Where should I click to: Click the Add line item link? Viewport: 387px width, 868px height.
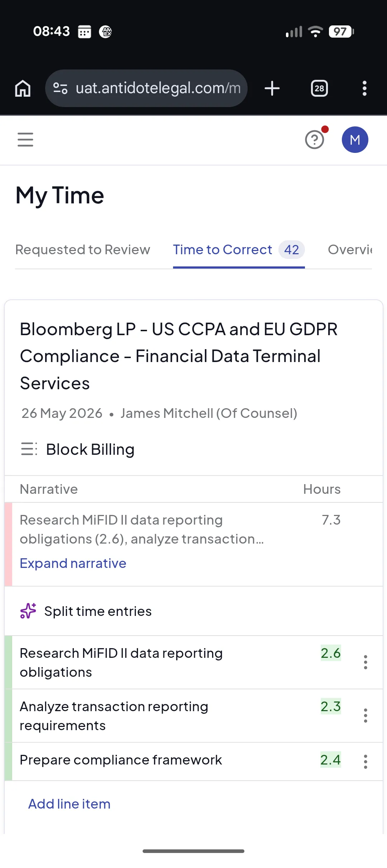point(69,804)
